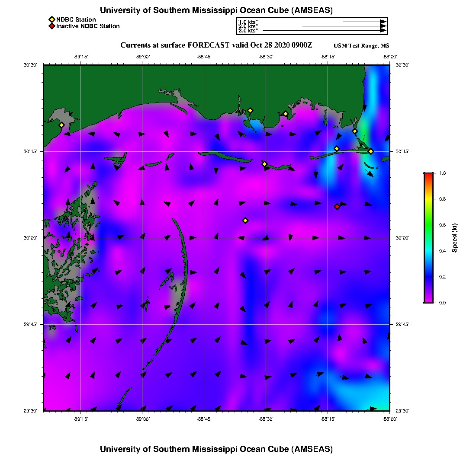
Task: Click the red top end of the speed colorbar
Action: click(x=428, y=175)
